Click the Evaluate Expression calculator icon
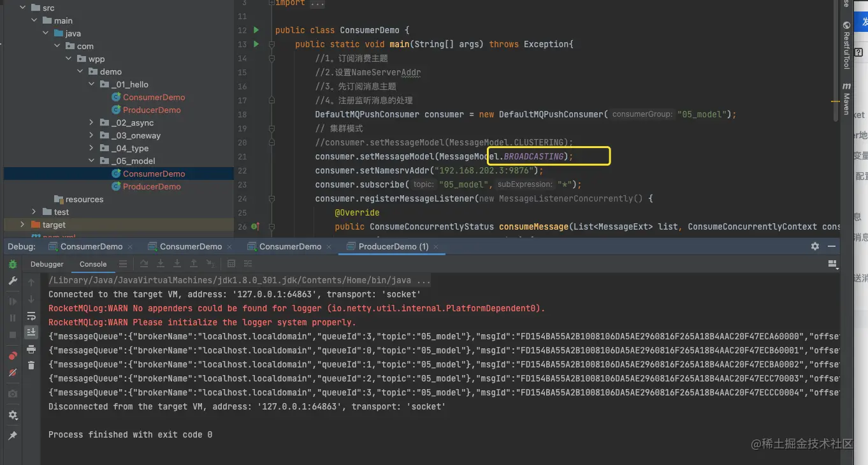Screen dimensions: 868x465 coord(231,263)
